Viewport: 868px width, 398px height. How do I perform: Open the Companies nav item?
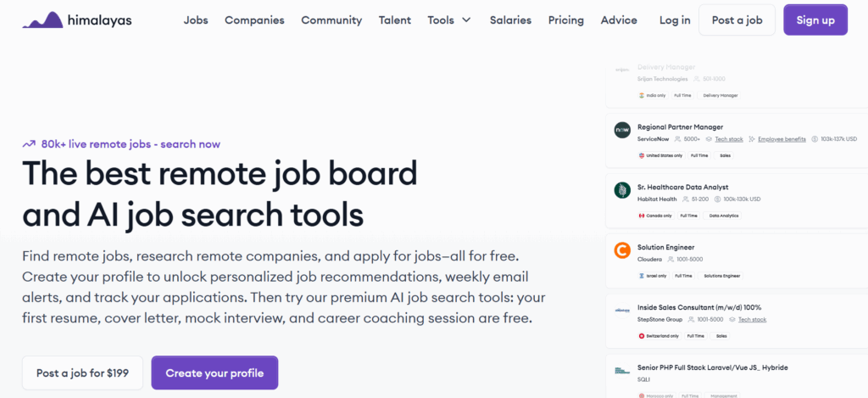click(254, 20)
